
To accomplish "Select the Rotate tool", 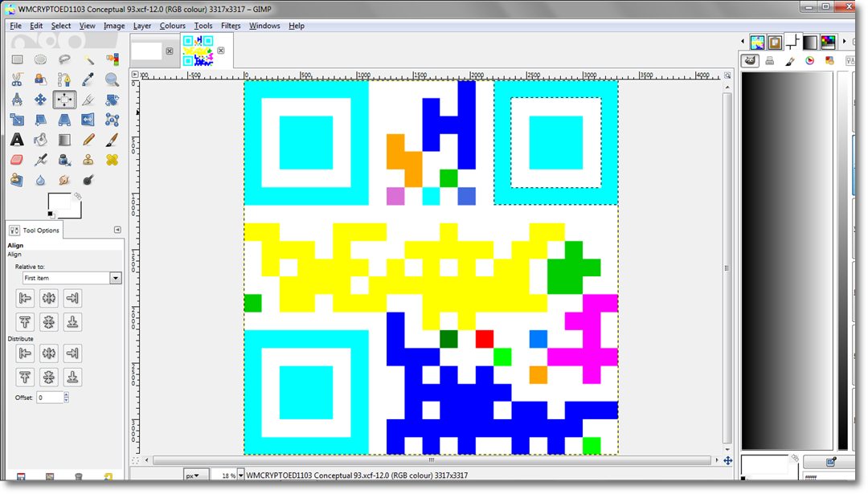I will [112, 100].
